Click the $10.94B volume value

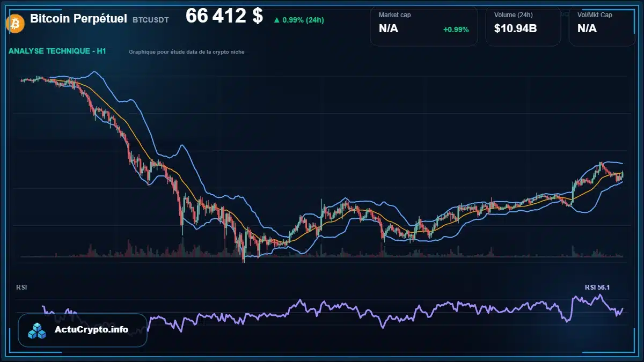(x=515, y=29)
